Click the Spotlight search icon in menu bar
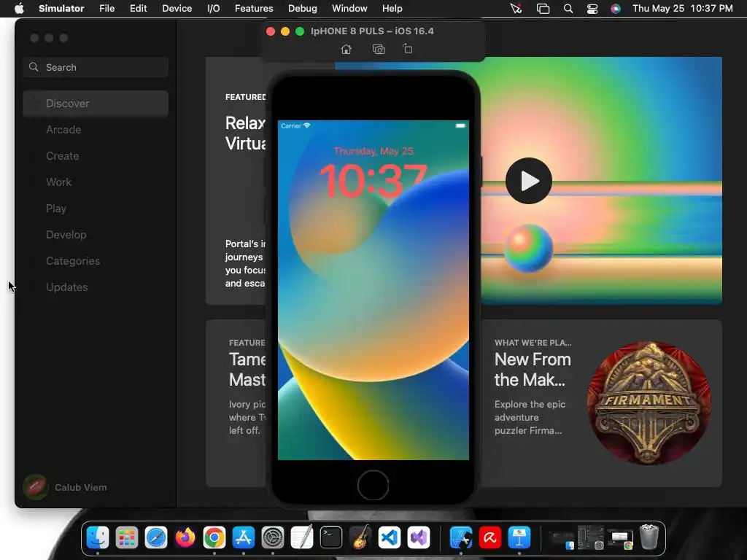747x560 pixels. click(x=568, y=8)
